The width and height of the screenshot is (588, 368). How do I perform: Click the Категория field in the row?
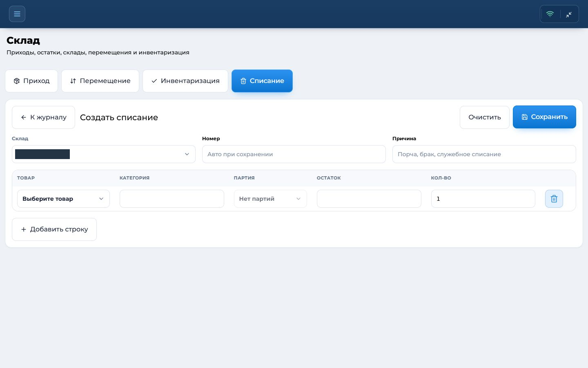click(172, 199)
